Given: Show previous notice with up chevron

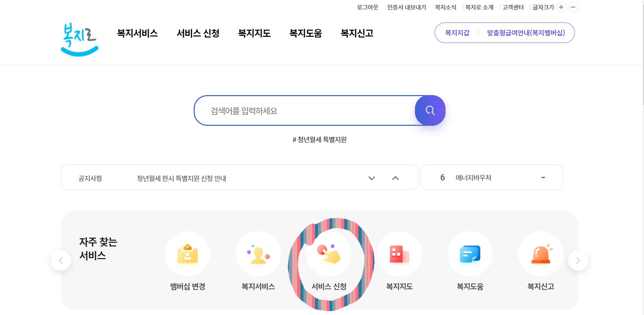Looking at the screenshot, I should click(x=396, y=178).
